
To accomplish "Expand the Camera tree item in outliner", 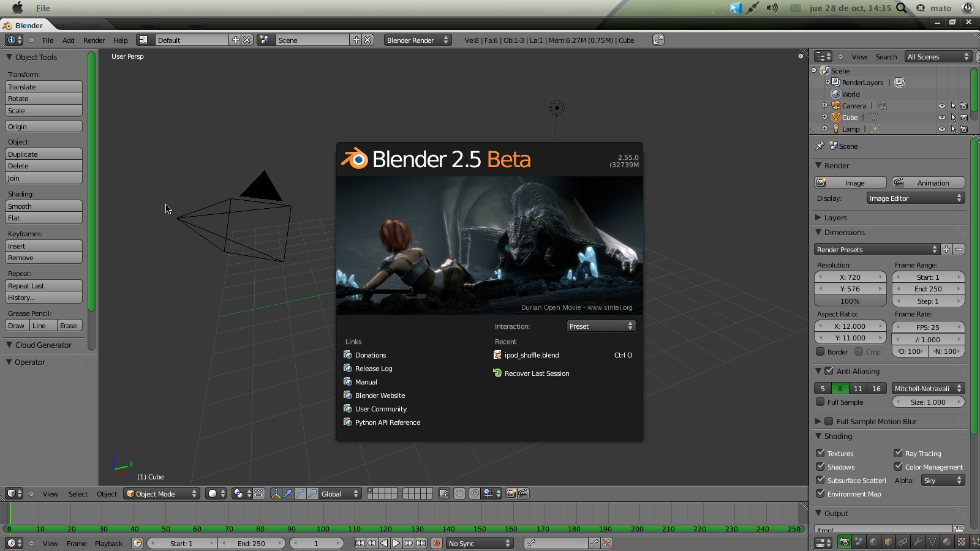I will pyautogui.click(x=824, y=105).
